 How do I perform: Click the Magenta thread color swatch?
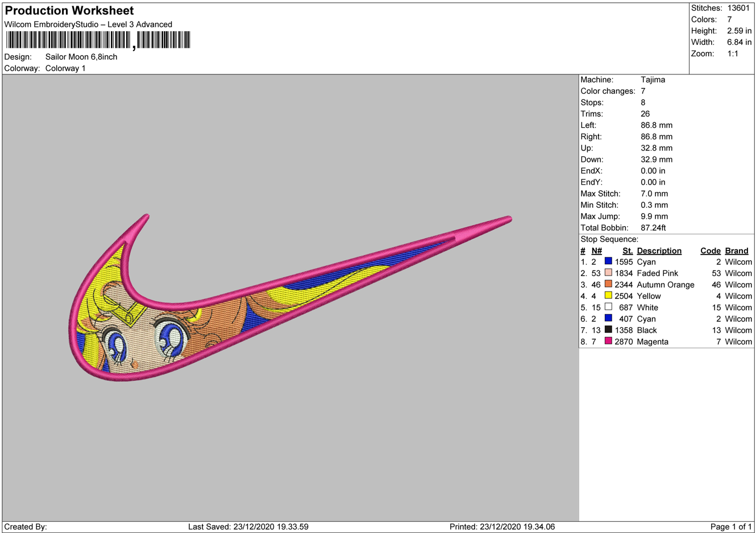(608, 341)
